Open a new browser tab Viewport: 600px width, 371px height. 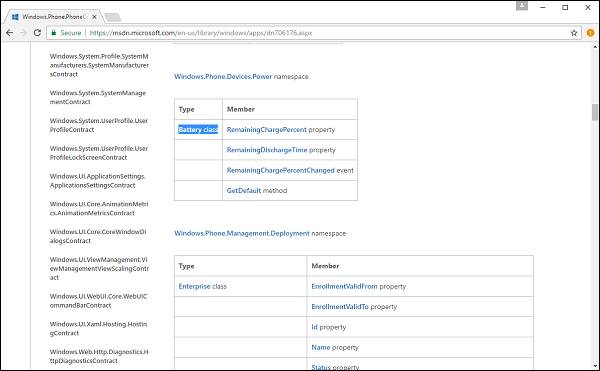(113, 17)
